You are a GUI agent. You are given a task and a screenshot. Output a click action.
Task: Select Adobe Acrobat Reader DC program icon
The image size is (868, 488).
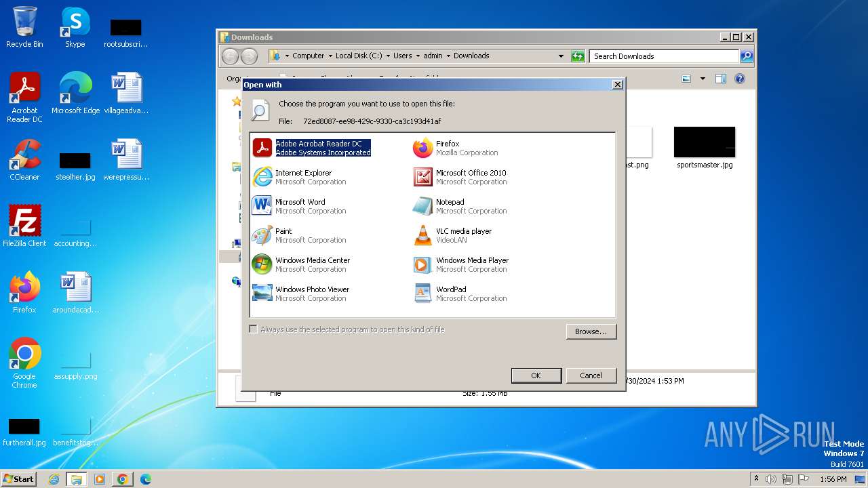point(262,148)
